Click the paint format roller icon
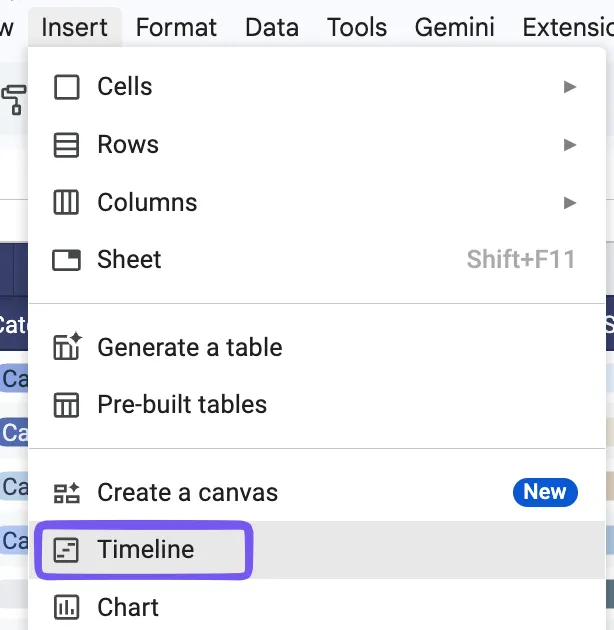 pos(14,100)
